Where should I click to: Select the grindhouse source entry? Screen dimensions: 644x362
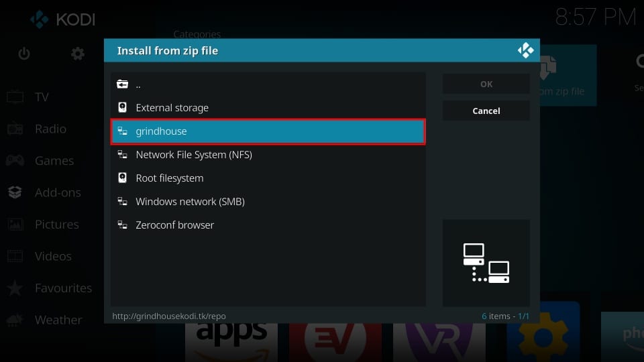click(x=268, y=131)
